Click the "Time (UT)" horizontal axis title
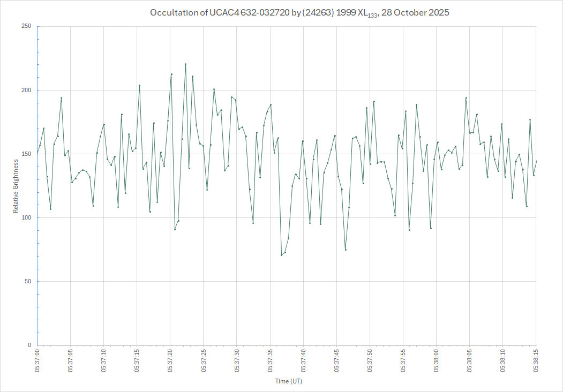 click(289, 381)
